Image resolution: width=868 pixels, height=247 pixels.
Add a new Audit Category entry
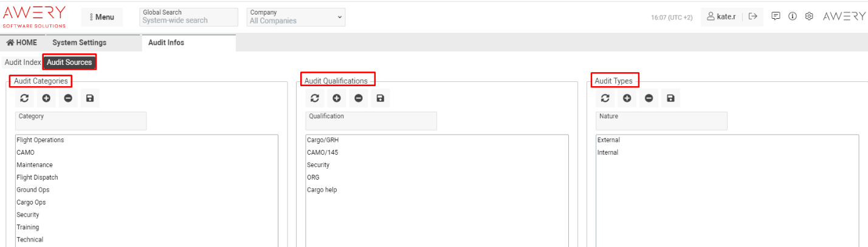click(46, 98)
